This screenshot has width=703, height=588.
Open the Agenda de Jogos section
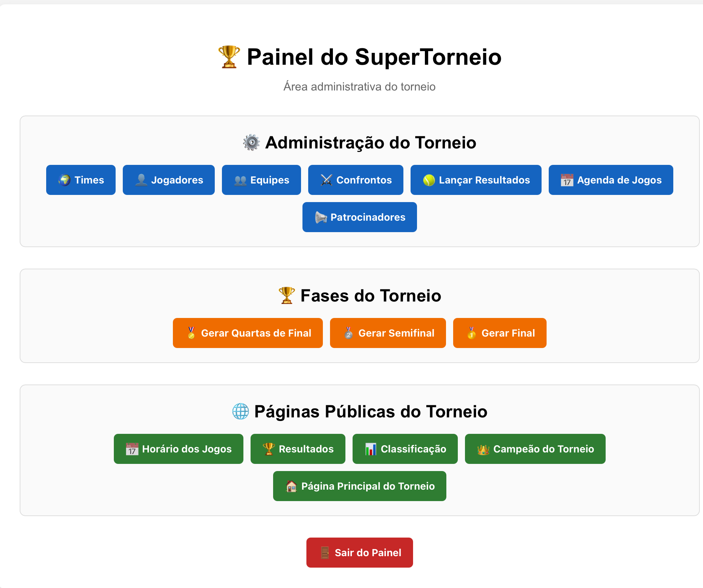pos(611,180)
